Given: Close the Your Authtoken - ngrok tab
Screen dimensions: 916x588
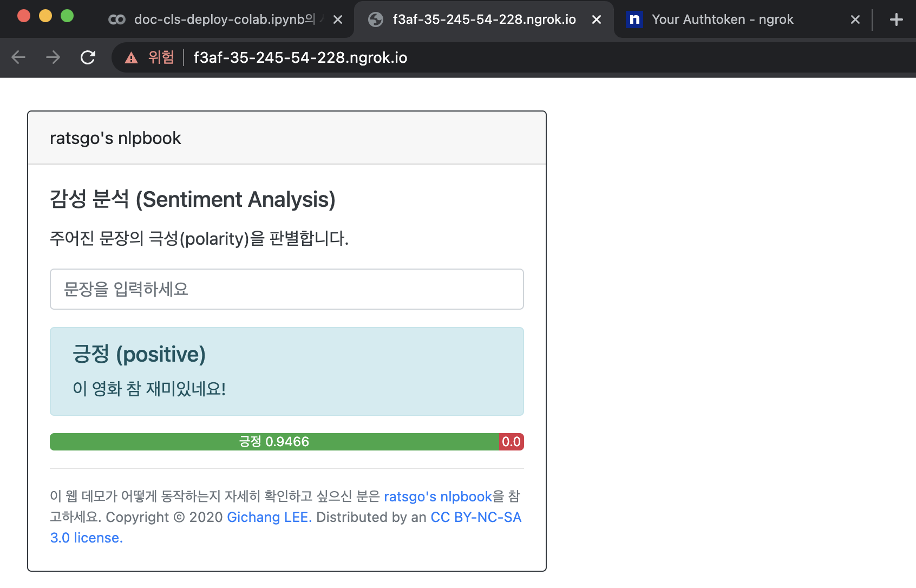Looking at the screenshot, I should tap(854, 19).
